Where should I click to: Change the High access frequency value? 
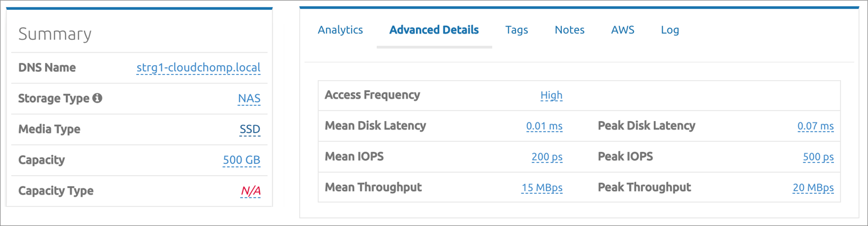point(551,95)
